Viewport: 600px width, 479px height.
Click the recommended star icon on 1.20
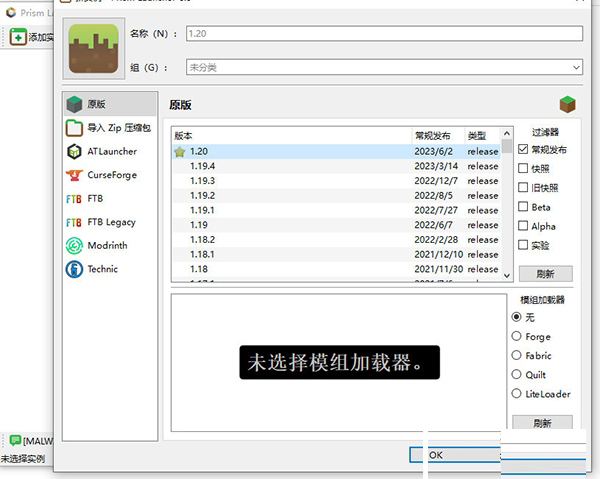179,152
